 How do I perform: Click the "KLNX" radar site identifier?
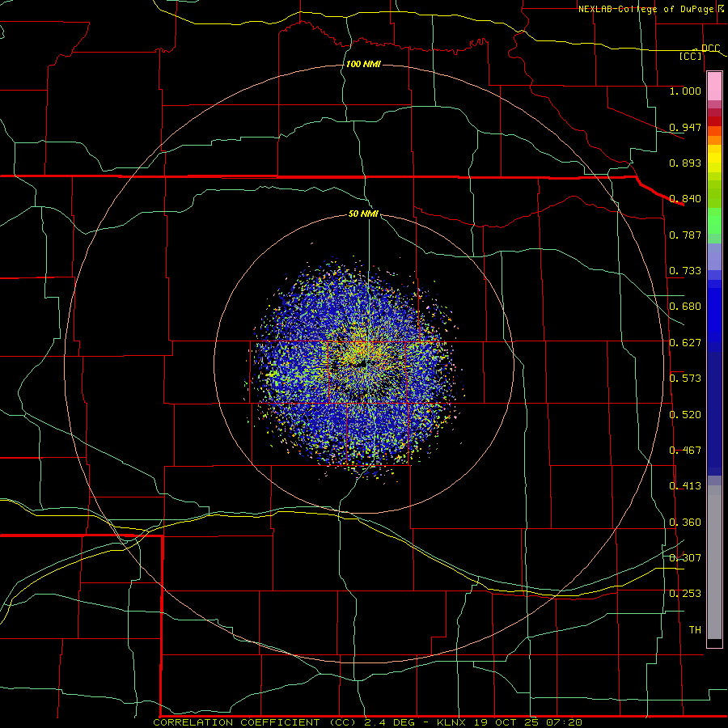coord(451,722)
